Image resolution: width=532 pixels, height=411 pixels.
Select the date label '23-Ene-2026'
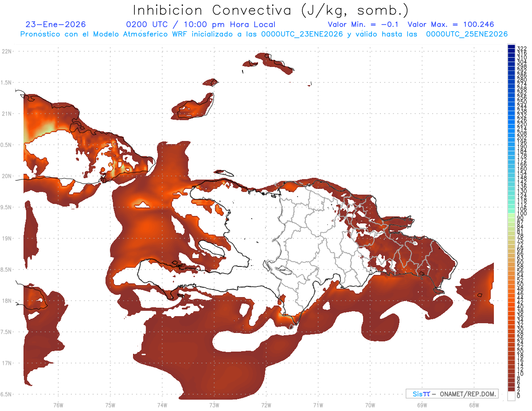pos(56,25)
